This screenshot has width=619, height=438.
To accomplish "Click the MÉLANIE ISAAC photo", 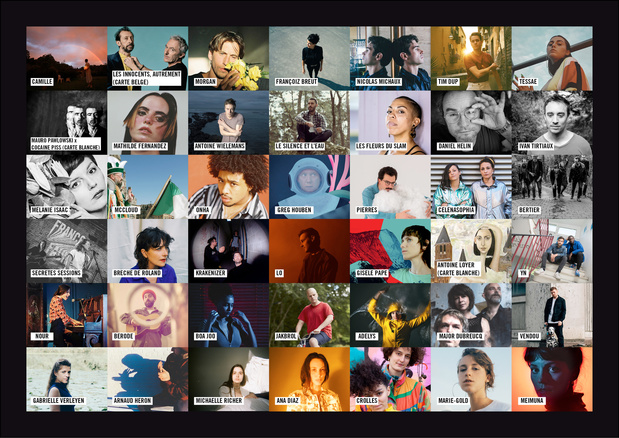I will point(67,187).
